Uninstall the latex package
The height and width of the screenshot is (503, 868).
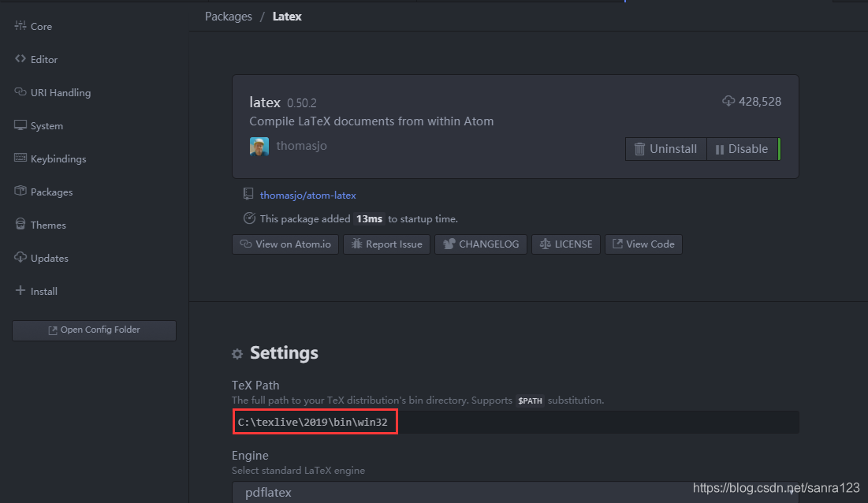[666, 149]
